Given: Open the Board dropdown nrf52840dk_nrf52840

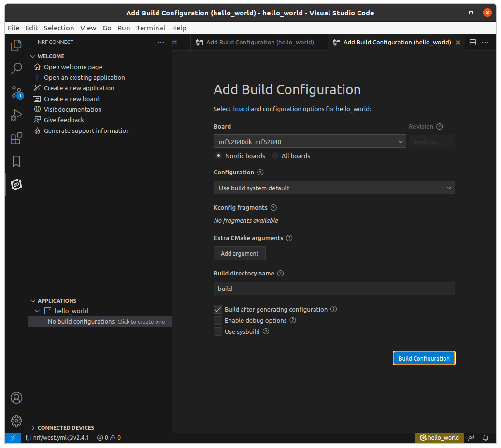Looking at the screenshot, I should click(310, 142).
